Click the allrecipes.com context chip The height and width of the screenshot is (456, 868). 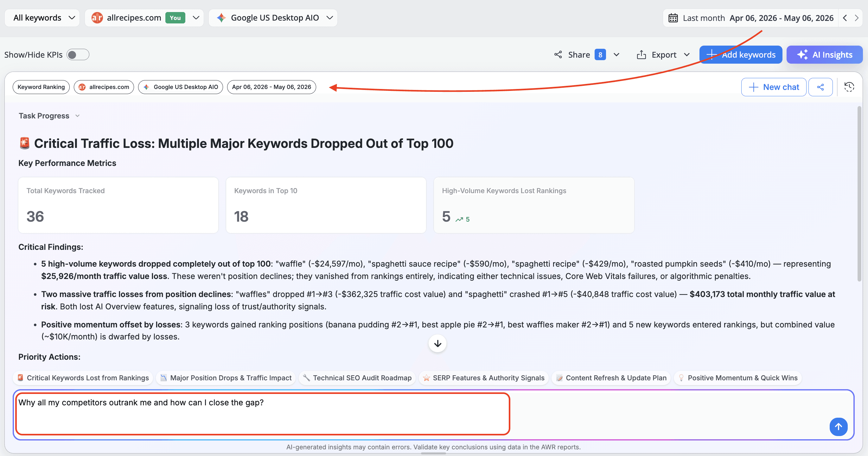point(104,87)
